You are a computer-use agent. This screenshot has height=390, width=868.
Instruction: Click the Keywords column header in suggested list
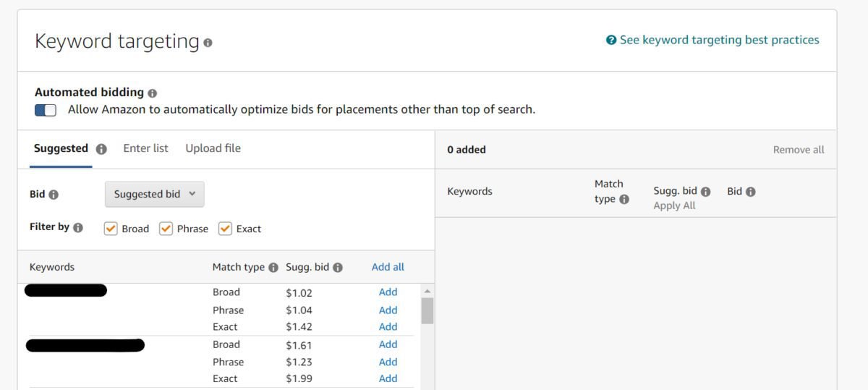[x=52, y=267]
